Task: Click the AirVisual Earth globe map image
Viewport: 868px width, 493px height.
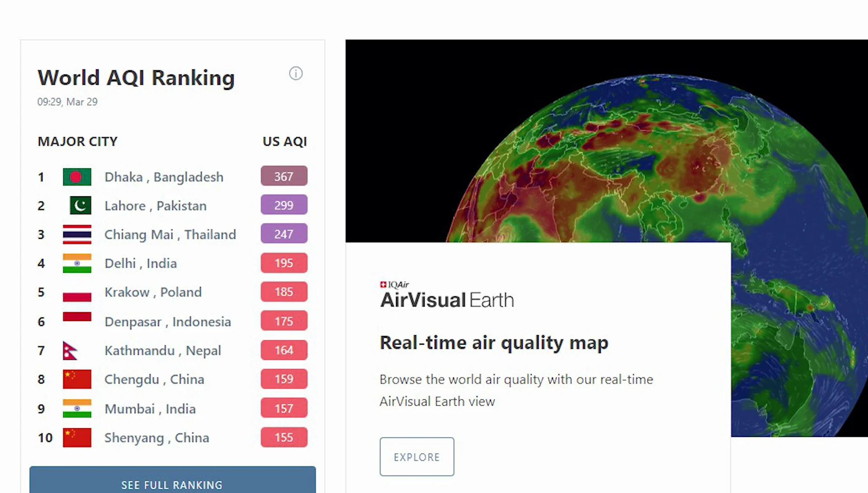Action: point(607,141)
